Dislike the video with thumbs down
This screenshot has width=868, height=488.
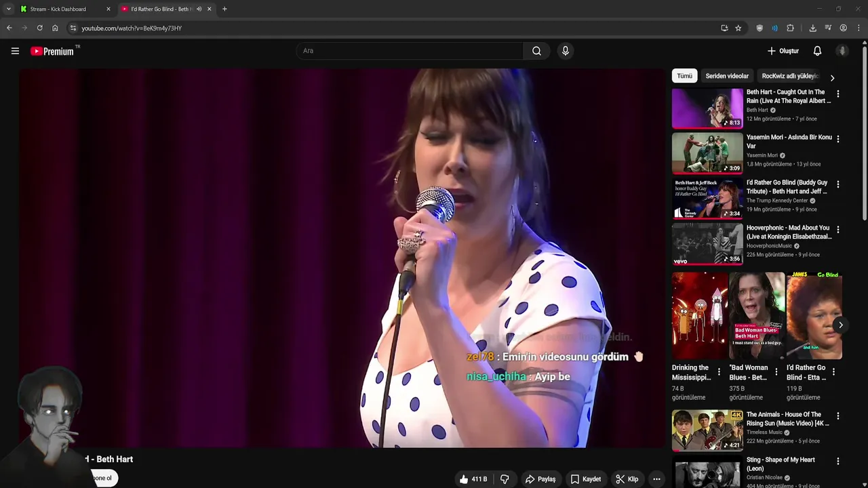tap(505, 479)
